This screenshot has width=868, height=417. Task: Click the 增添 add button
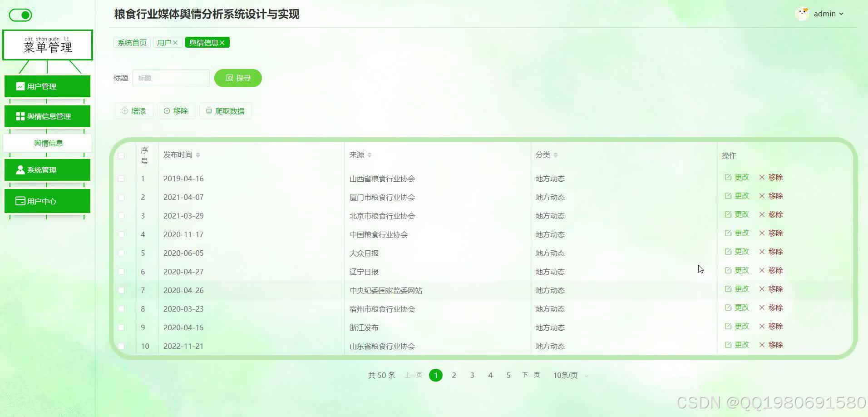tap(134, 111)
